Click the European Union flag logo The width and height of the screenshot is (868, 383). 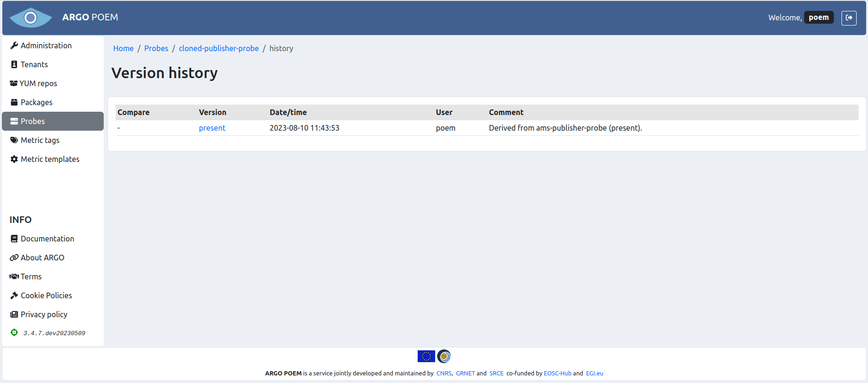[426, 356]
